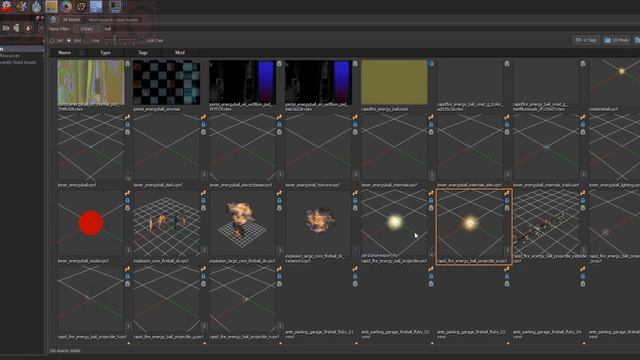This screenshot has width=640, height=360.
Task: Sort by the Tags column header
Action: point(143,53)
